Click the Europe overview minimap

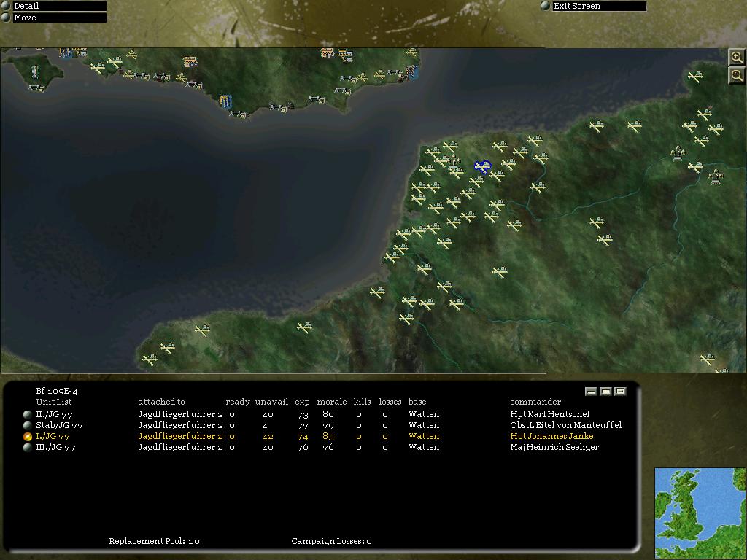(x=700, y=513)
